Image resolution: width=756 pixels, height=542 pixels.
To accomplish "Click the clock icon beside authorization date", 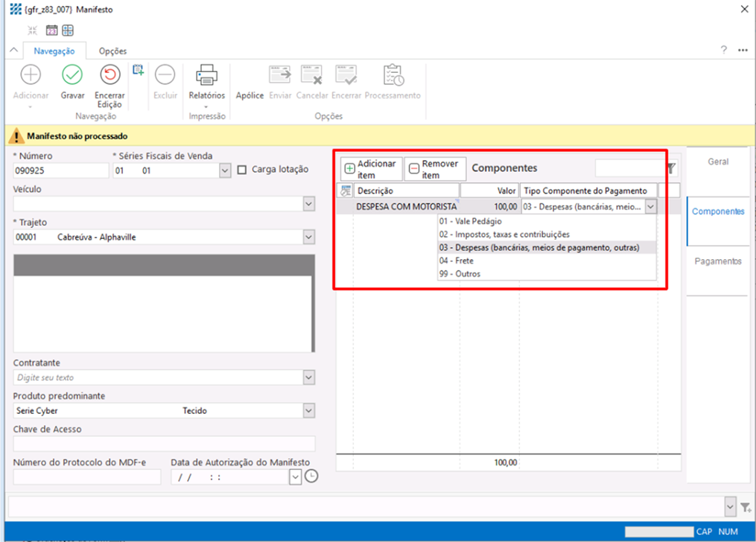I will pyautogui.click(x=311, y=476).
